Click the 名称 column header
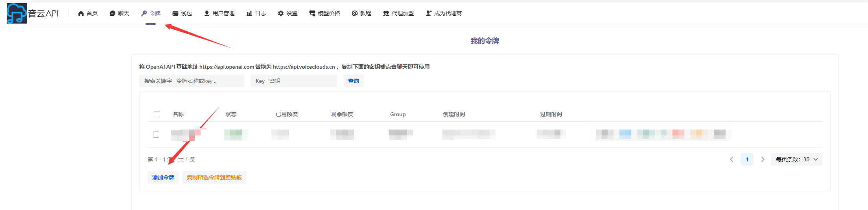Image resolution: width=868 pixels, height=210 pixels. pos(178,114)
